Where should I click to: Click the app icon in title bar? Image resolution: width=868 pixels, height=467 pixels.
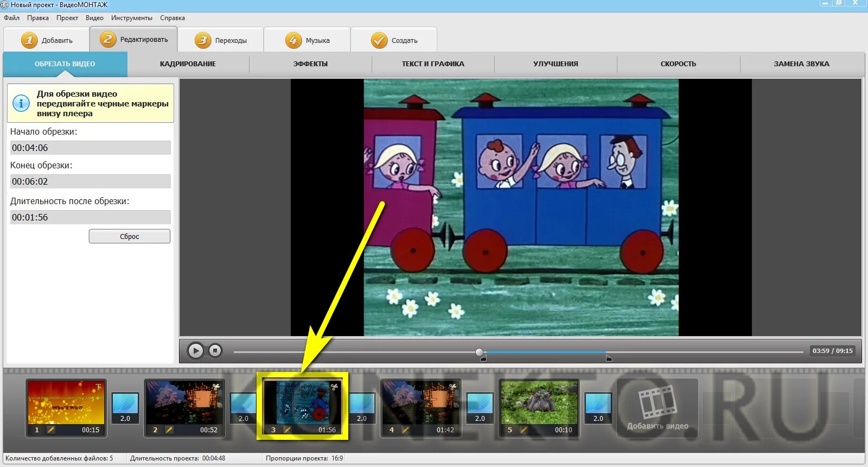[x=5, y=5]
